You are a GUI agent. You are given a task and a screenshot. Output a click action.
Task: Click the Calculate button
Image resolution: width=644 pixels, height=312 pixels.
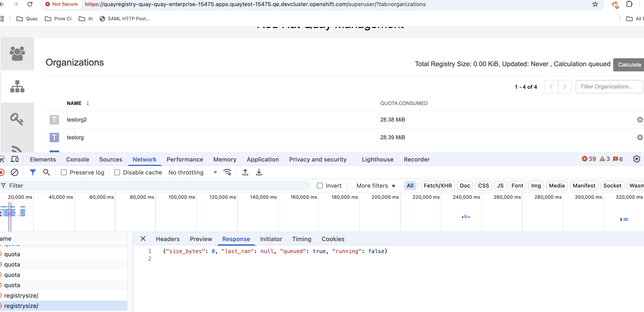(x=629, y=65)
